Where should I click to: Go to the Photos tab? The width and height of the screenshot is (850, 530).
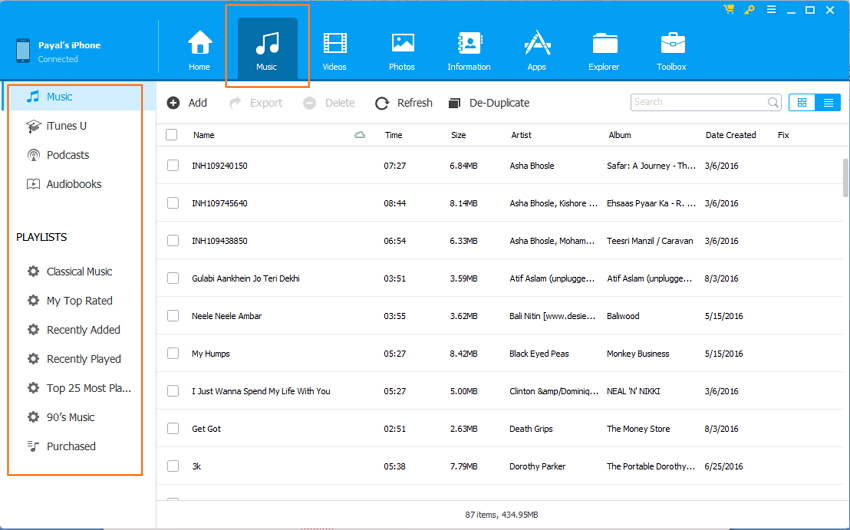tap(402, 50)
